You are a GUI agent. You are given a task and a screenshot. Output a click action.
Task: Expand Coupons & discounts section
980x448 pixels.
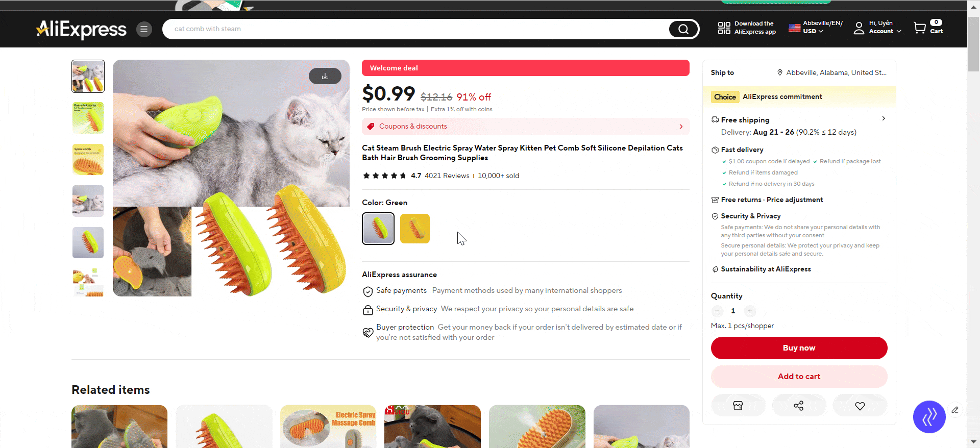click(x=526, y=127)
